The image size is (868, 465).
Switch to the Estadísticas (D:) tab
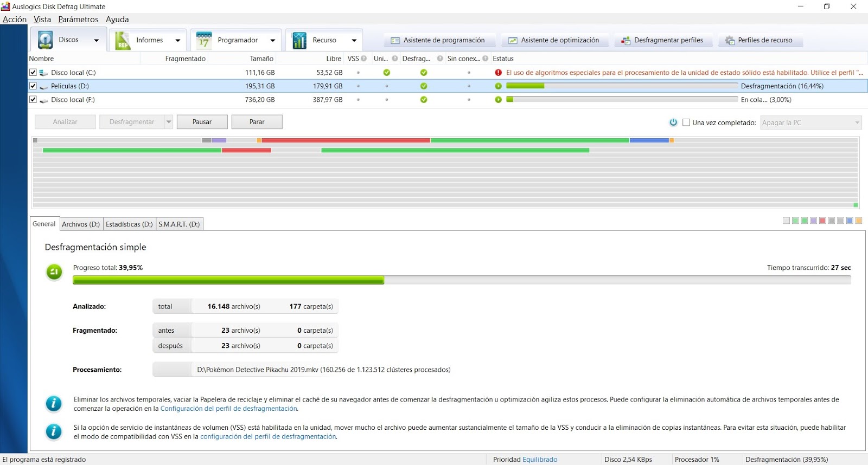click(x=129, y=224)
